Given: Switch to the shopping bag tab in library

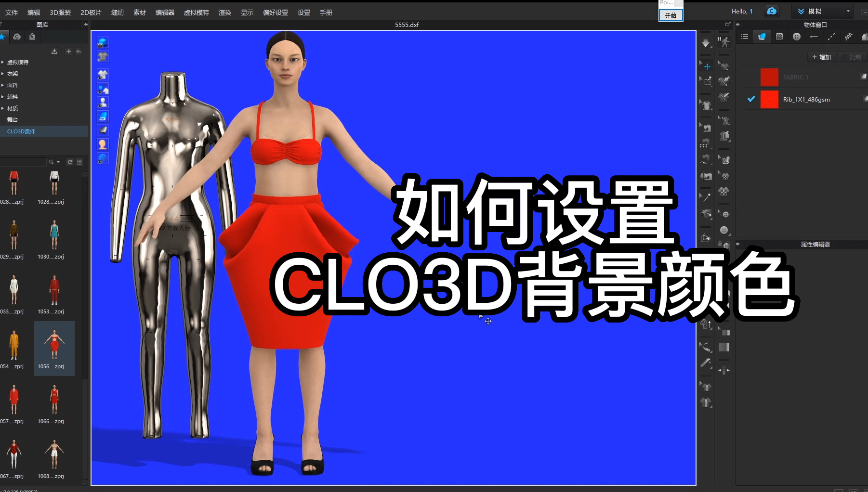Looking at the screenshot, I should tap(32, 37).
